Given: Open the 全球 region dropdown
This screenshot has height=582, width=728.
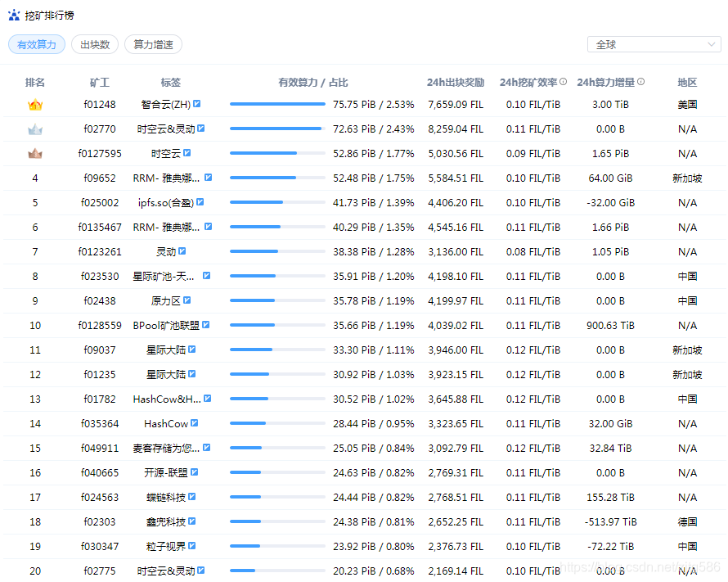Looking at the screenshot, I should pos(654,44).
